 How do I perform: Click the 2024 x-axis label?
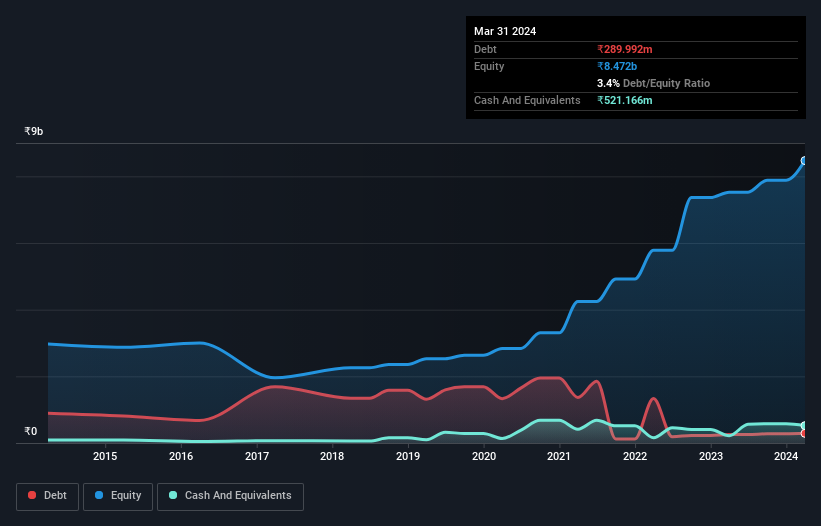[x=786, y=456]
